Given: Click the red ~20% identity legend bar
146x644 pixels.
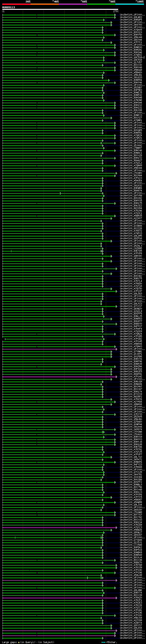Looking at the screenshot, I should [16, 4].
